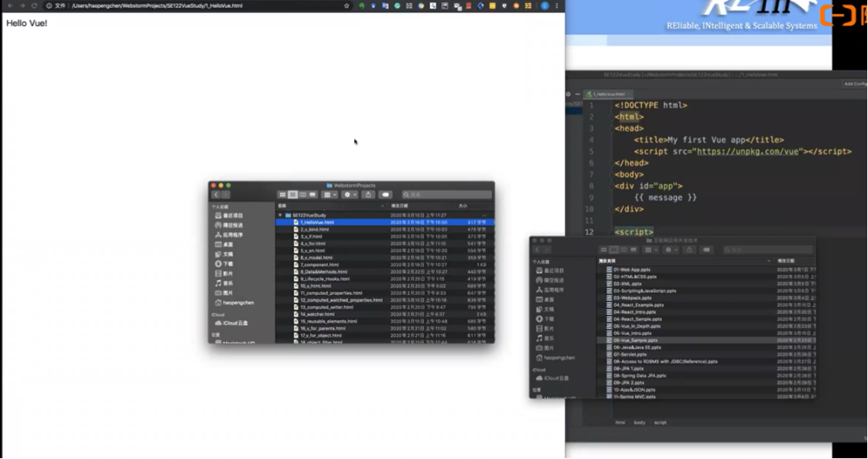
Task: Open iCloud Drive in WebstormProjects sidebar
Action: click(x=232, y=323)
